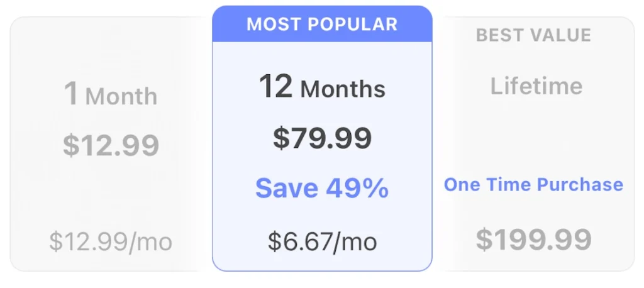
Task: Click the Save 49% discount text
Action: point(322,189)
